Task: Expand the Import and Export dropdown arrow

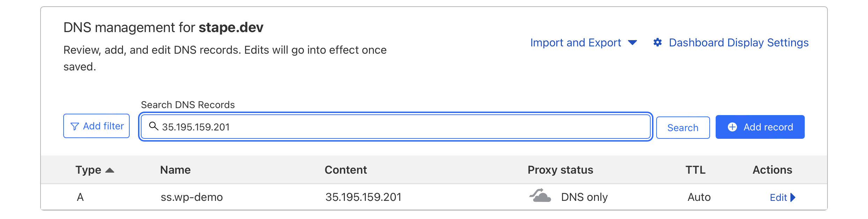Action: coord(632,43)
